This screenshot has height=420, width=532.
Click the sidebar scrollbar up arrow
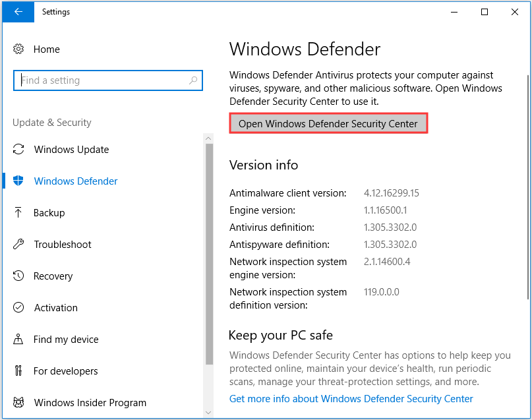(209, 138)
